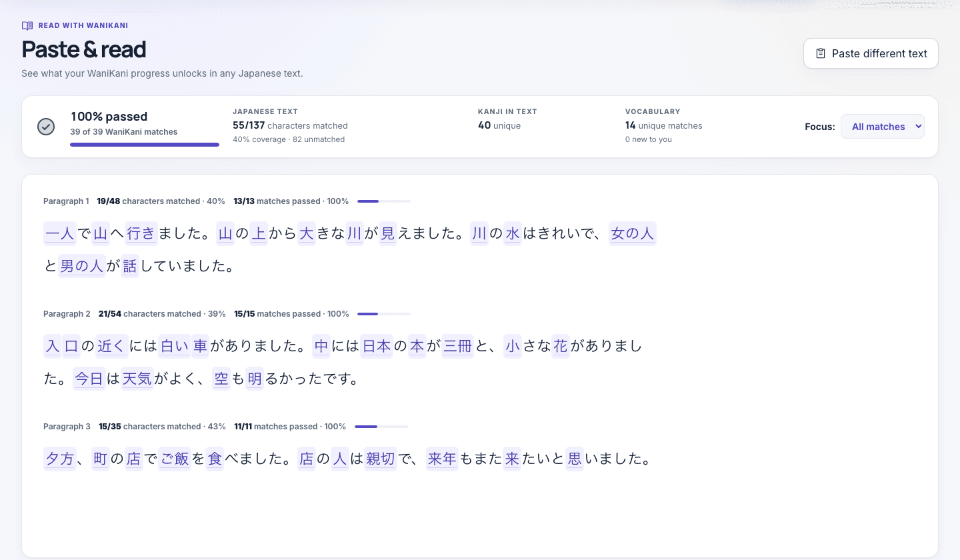Viewport: 960px width, 560px height.
Task: Click the Paragraph 2 progress bar
Action: (x=384, y=314)
